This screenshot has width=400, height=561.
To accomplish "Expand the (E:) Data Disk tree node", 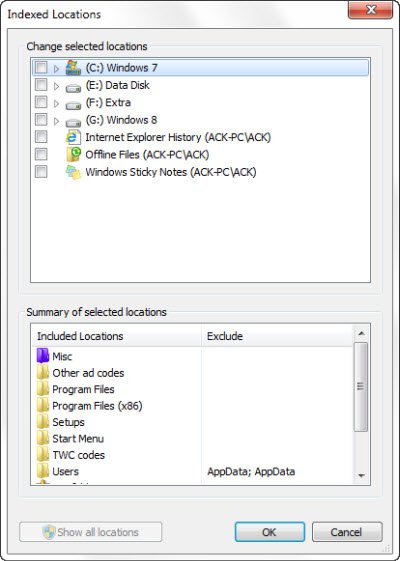I will click(x=56, y=86).
